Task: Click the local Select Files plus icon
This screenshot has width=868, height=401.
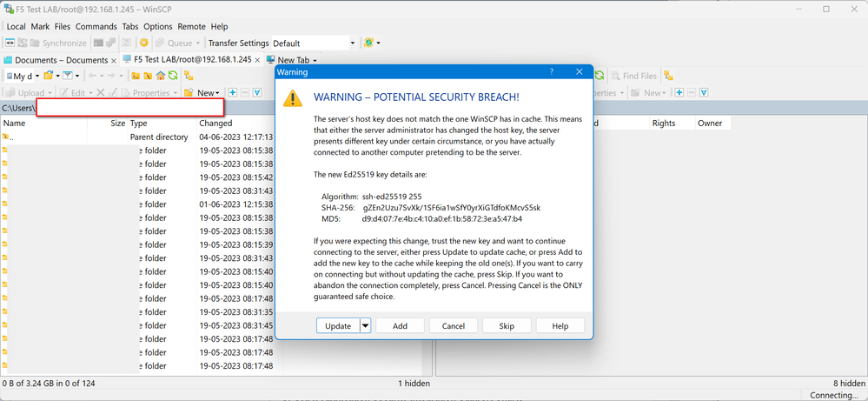Action: (233, 92)
